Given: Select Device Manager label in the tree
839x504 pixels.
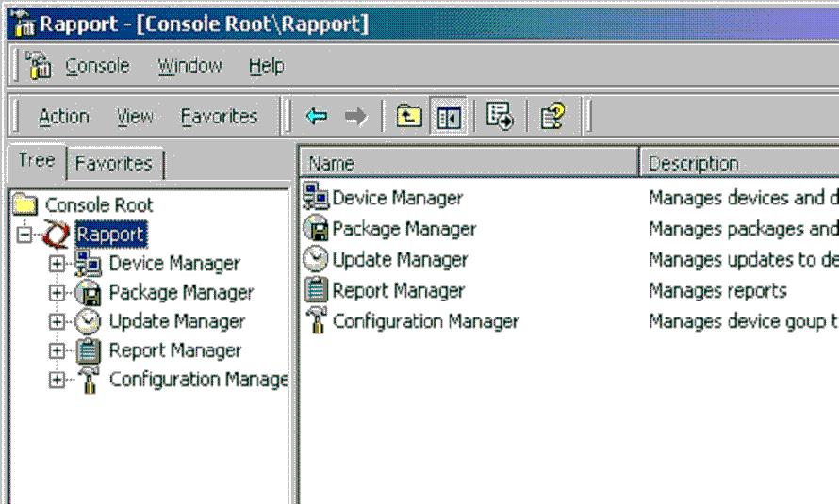Looking at the screenshot, I should click(174, 264).
